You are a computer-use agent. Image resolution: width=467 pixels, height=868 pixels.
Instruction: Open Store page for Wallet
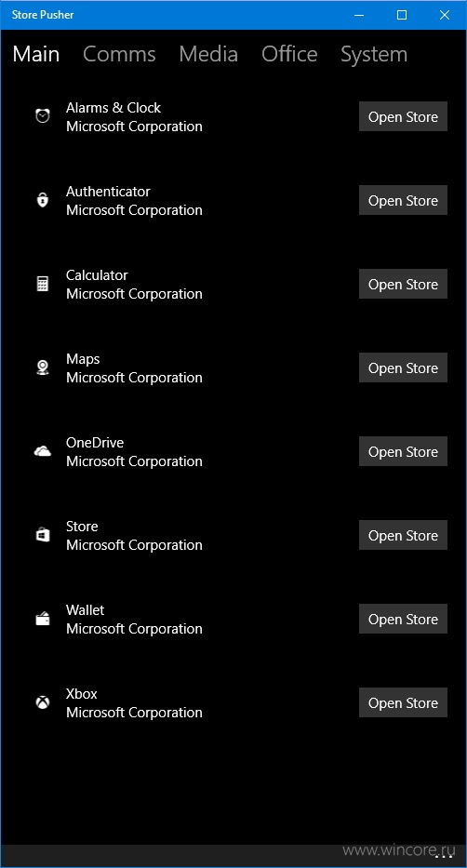click(403, 619)
